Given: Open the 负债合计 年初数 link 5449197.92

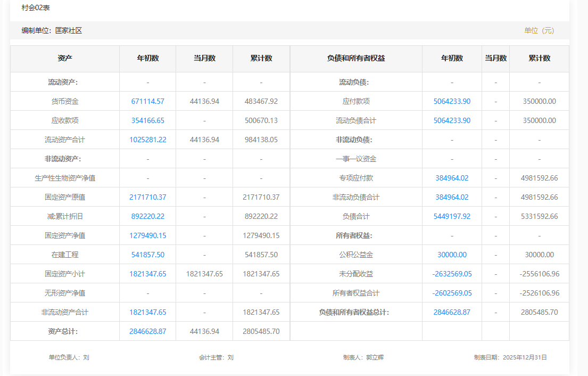Looking at the screenshot, I should (x=452, y=216).
